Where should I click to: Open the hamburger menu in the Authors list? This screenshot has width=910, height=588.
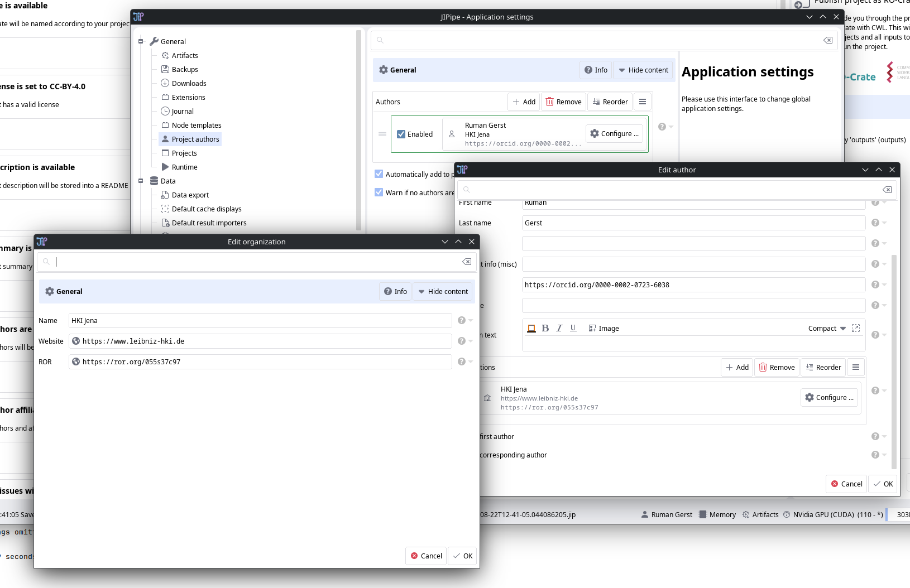[643, 102]
